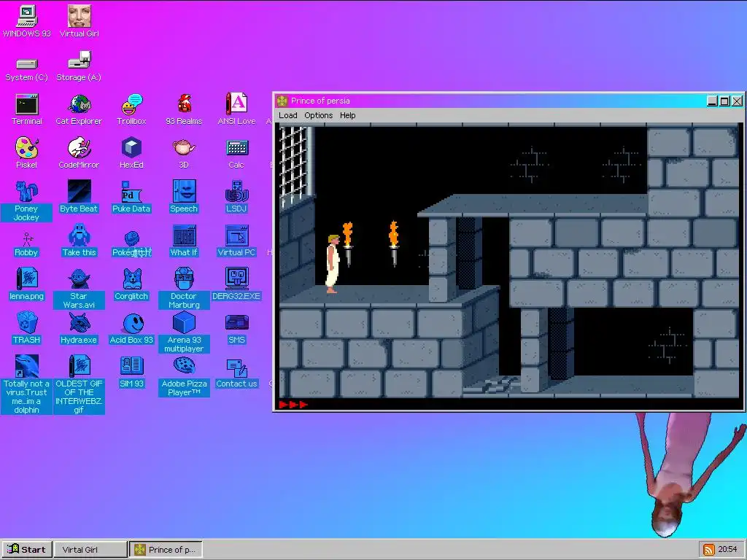Run the Hydra.exe icon
Image resolution: width=747 pixels, height=560 pixels.
79,328
